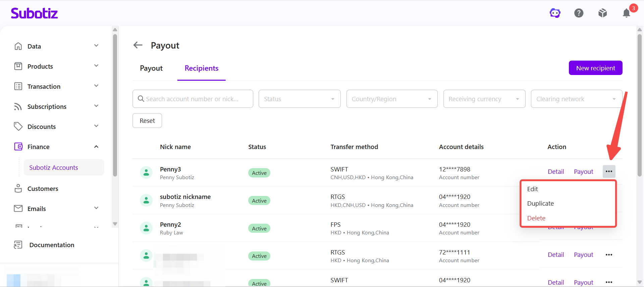Click the main page vertical scrollbar
This screenshot has width=644, height=287.
pyautogui.click(x=639, y=105)
